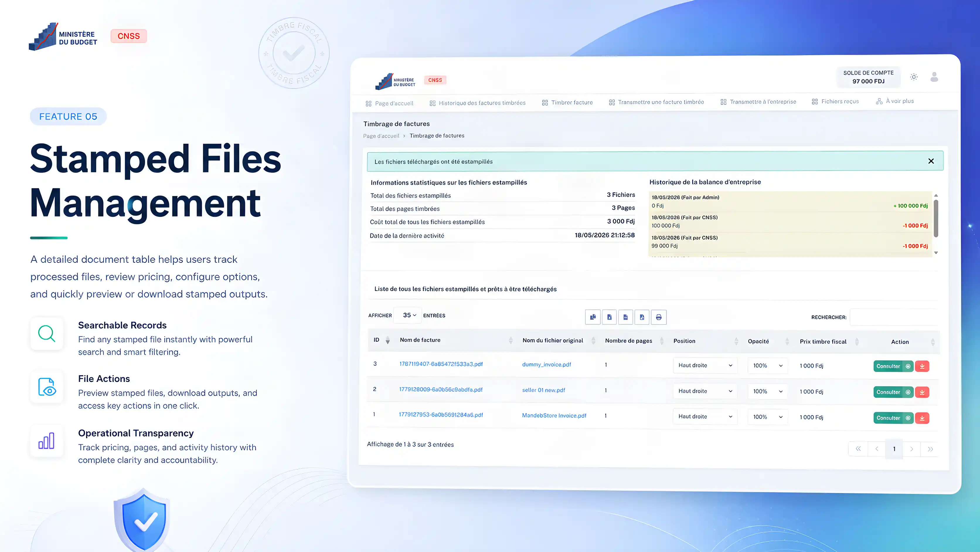The height and width of the screenshot is (552, 980).
Task: Click the CNSS badge in dashboard header
Action: click(x=435, y=80)
